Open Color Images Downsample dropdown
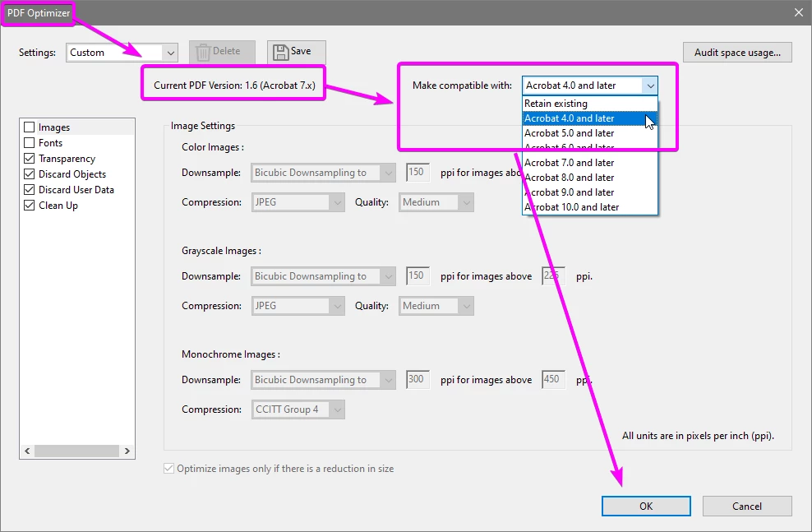Viewport: 812px width, 532px height. [324, 173]
